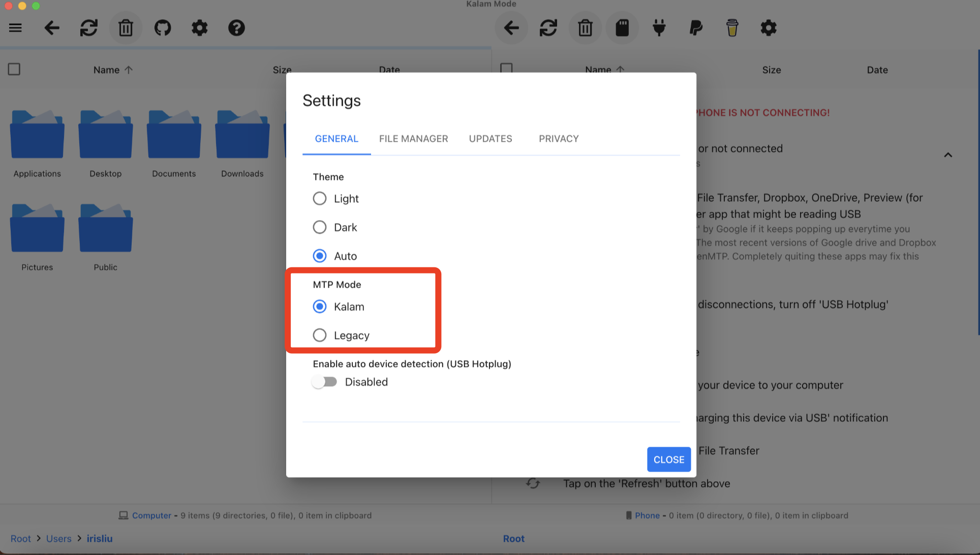The image size is (980, 555).
Task: Click the Phone status bar label
Action: (x=647, y=515)
